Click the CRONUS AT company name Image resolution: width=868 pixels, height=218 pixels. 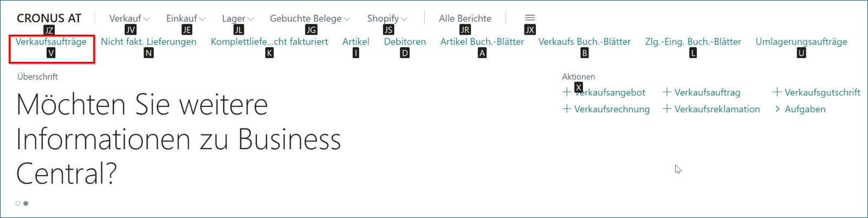tap(49, 18)
